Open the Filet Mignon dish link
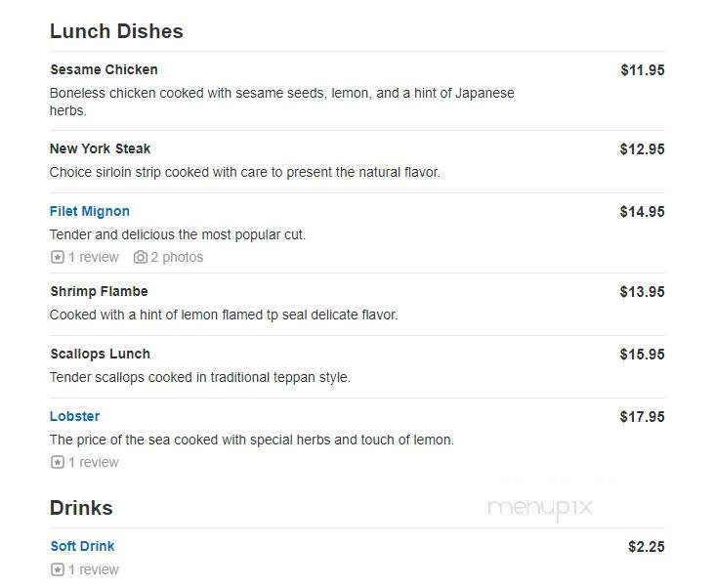715x588 pixels. [x=90, y=212]
